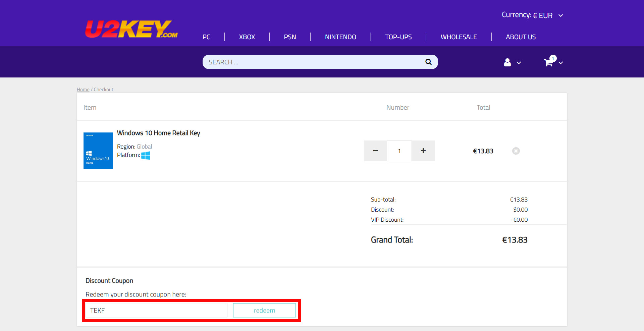644x331 pixels.
Task: Click the quantity number field
Action: click(x=399, y=151)
